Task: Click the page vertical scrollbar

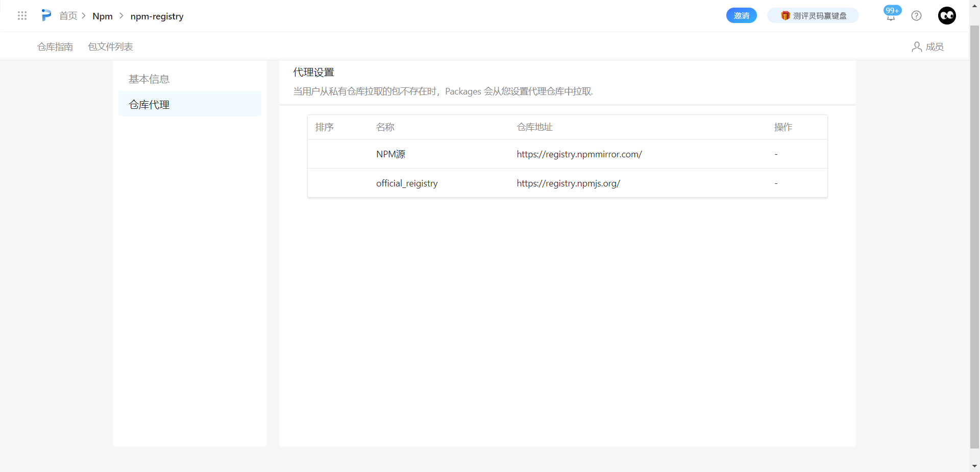Action: [x=975, y=237]
